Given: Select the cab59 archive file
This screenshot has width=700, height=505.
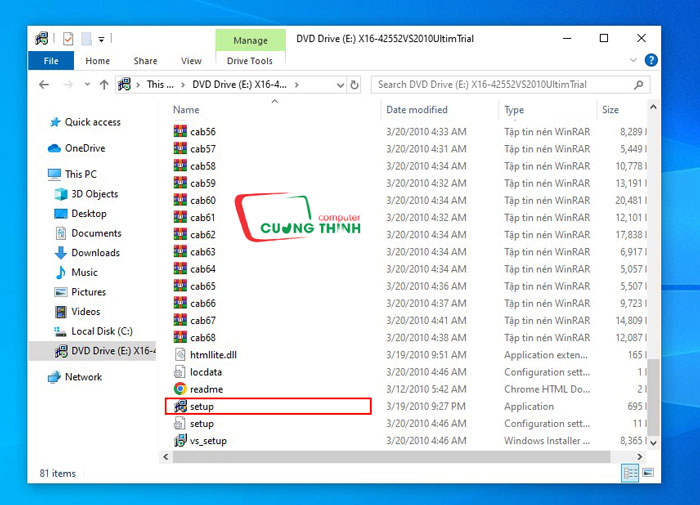Looking at the screenshot, I should pos(195,183).
